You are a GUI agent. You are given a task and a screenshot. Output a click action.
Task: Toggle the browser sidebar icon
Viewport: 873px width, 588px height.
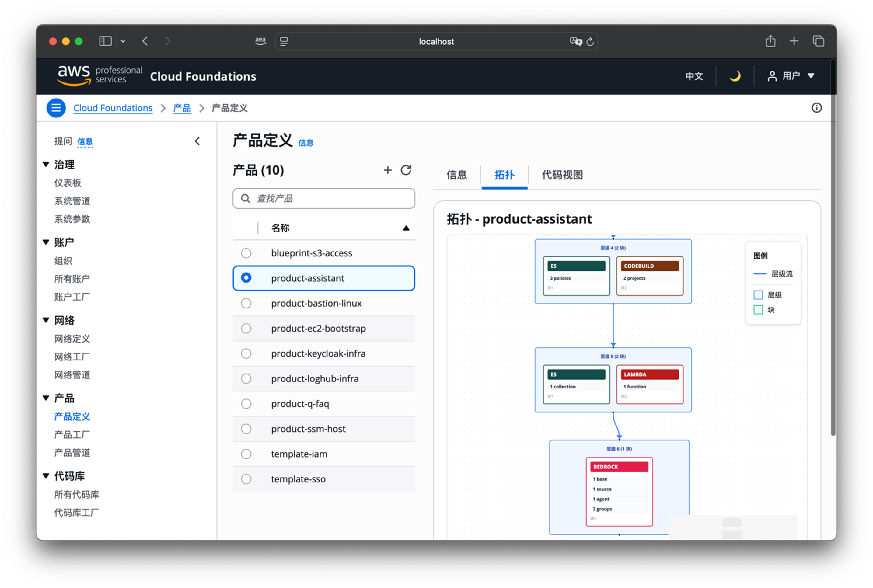(105, 41)
